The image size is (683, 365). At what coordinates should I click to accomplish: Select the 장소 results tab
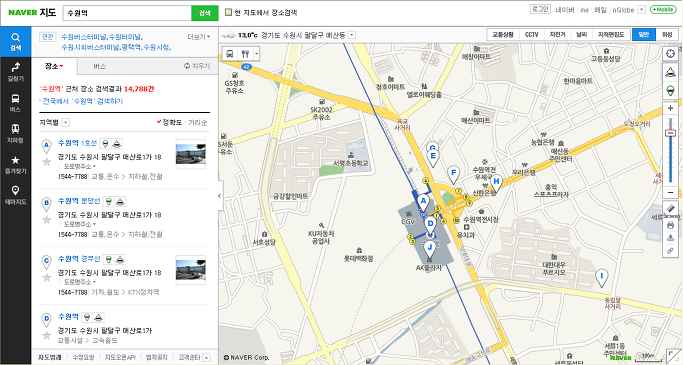point(54,66)
